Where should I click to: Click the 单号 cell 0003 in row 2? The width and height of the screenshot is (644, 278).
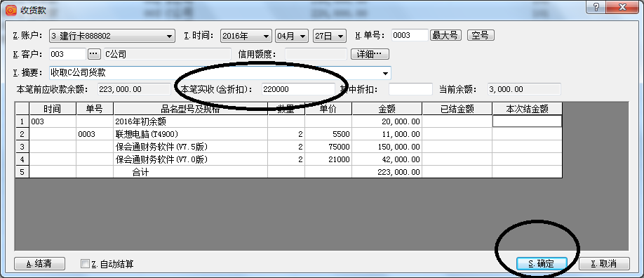point(95,134)
